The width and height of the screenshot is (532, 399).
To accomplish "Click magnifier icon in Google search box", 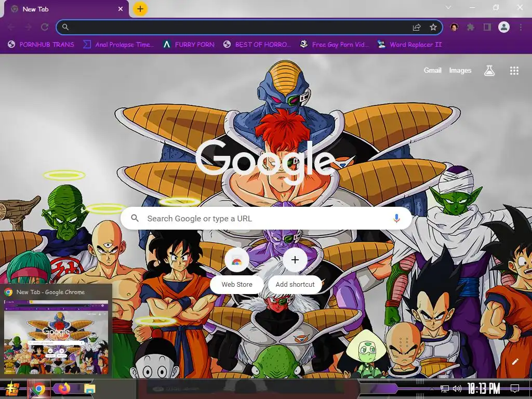I will point(135,218).
